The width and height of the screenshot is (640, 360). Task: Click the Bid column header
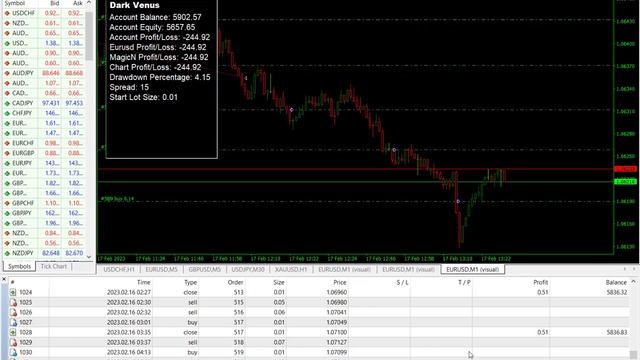click(55, 3)
